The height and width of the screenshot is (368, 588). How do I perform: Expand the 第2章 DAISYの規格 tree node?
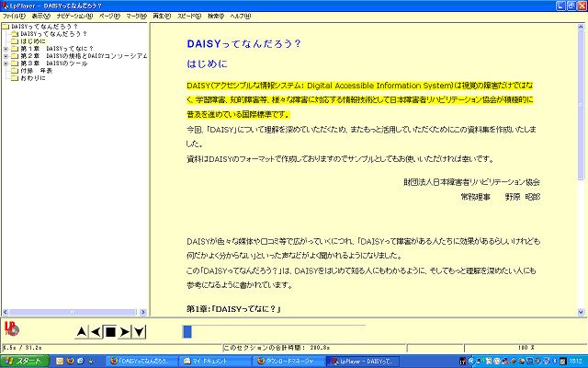(6, 55)
